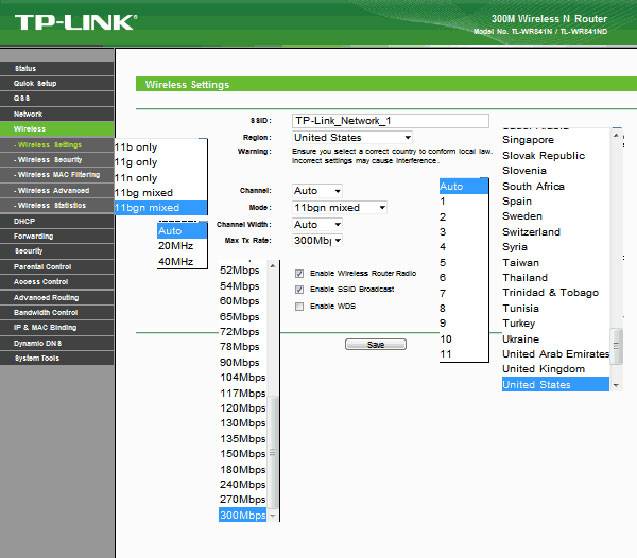Expand the Region dropdown
This screenshot has height=558, width=637.
[x=352, y=137]
